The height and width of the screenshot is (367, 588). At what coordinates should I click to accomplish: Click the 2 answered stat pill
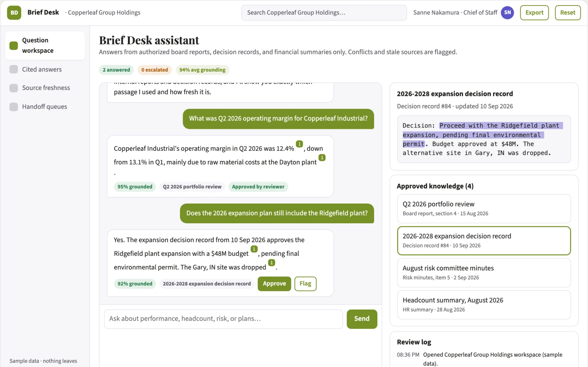[x=116, y=70]
